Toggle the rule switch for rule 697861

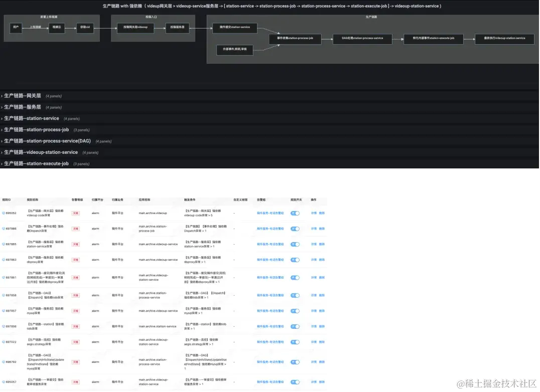295,278
